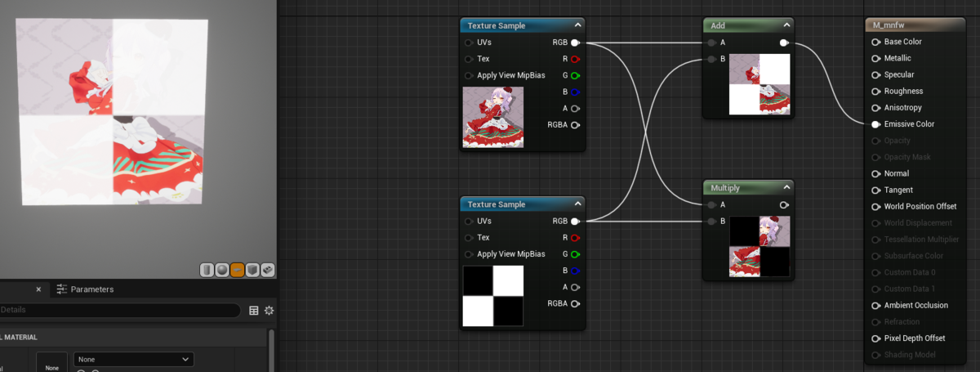Set preview to custom mesh icon
This screenshot has width=980, height=372.
[x=268, y=269]
